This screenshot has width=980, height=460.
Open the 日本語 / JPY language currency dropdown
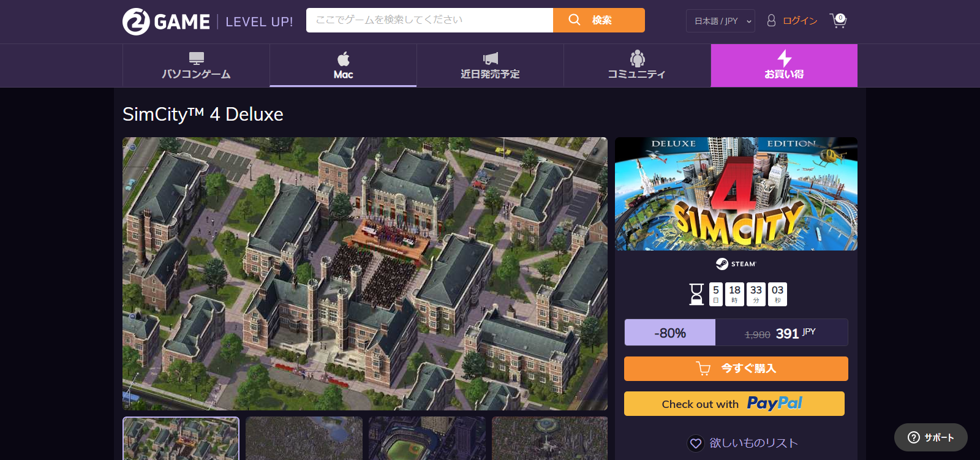coord(720,21)
